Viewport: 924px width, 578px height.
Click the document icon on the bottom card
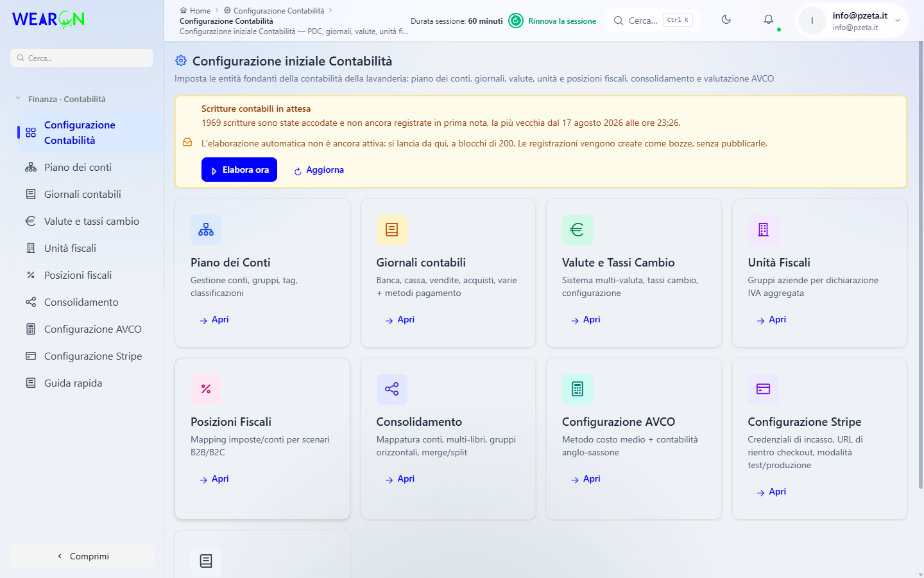pos(206,561)
